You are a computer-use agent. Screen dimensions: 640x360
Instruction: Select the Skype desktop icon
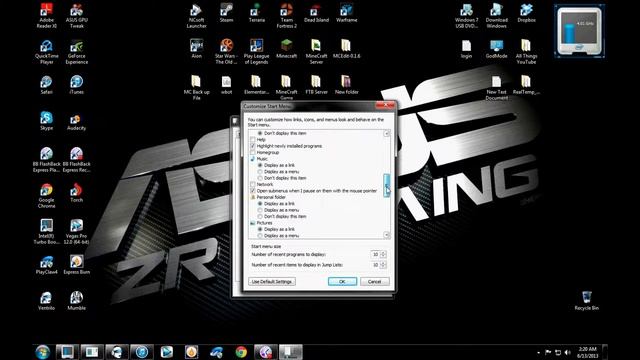47,120
